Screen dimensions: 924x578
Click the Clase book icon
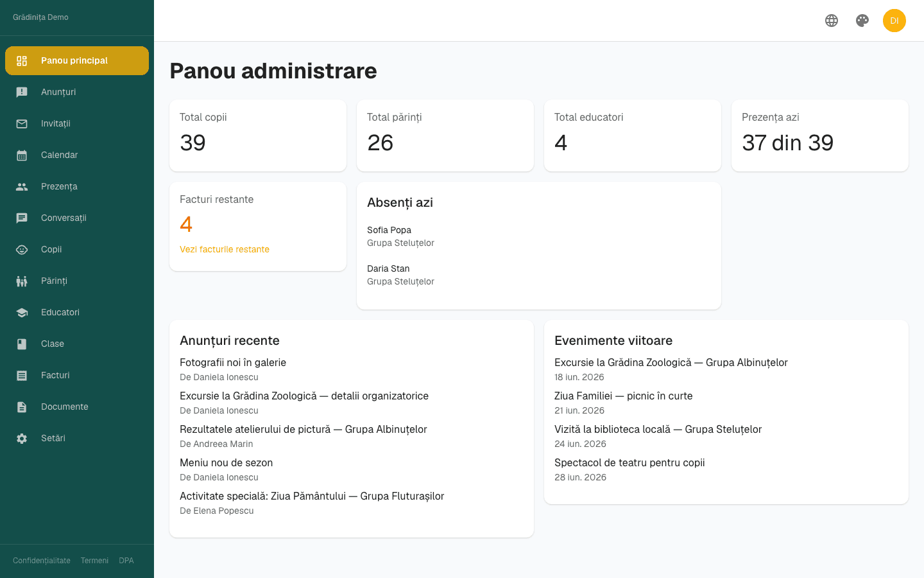click(x=22, y=344)
